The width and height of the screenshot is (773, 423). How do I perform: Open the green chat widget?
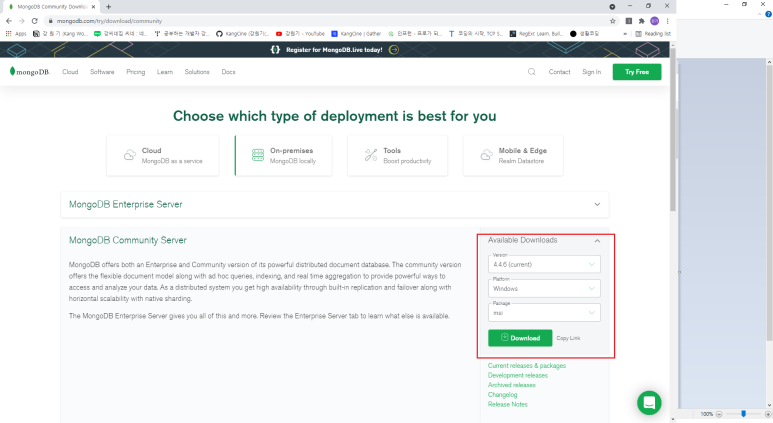pyautogui.click(x=649, y=403)
